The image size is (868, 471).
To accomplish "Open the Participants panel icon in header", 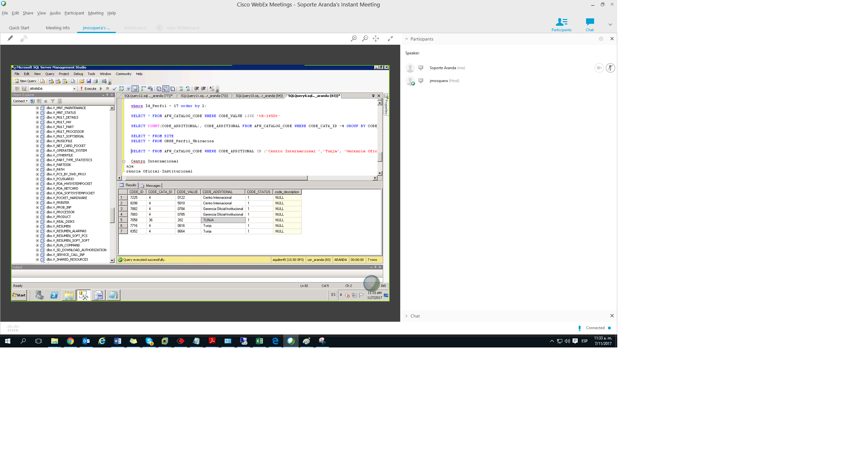I will tap(561, 25).
